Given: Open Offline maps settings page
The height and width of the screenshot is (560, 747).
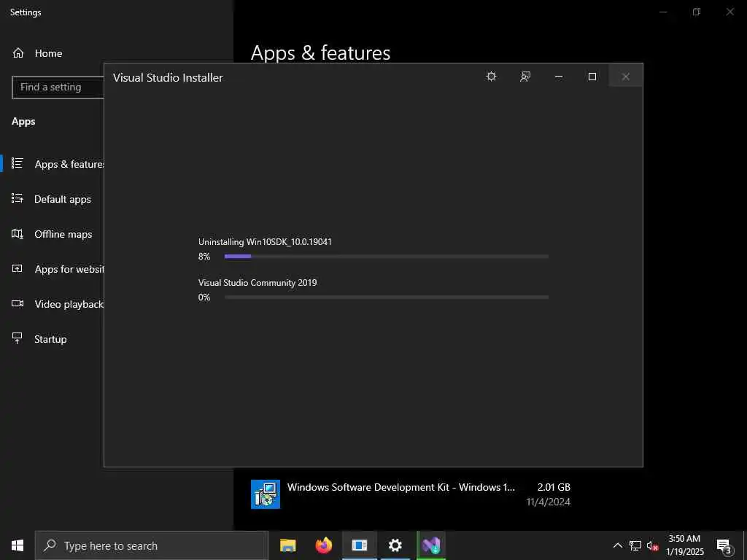Looking at the screenshot, I should tap(52, 234).
